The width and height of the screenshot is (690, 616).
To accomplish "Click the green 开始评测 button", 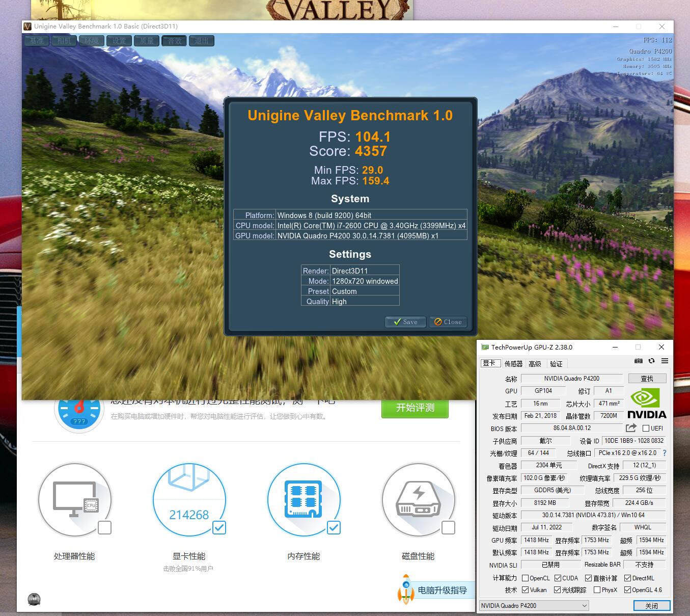I will tap(415, 408).
